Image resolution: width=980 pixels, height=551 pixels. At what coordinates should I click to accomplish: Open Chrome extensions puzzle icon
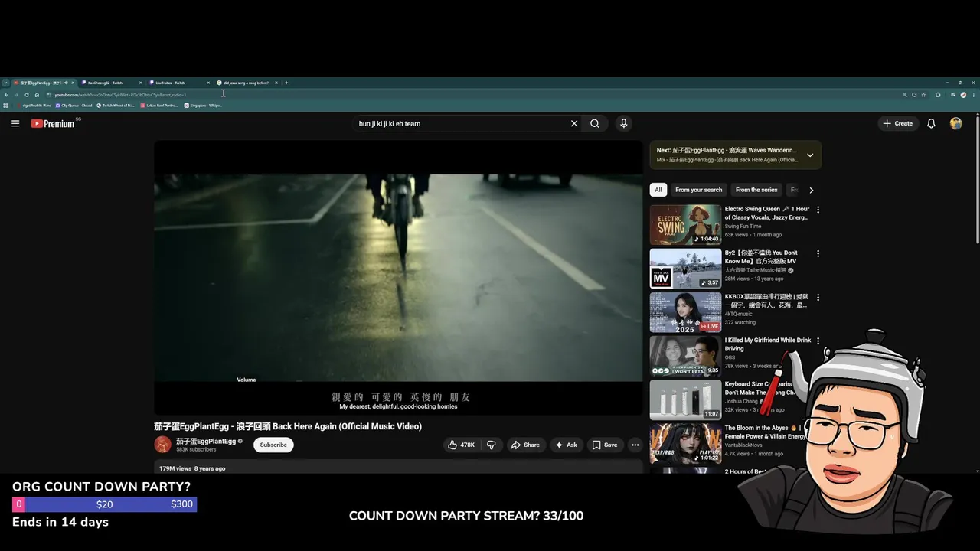coord(938,95)
